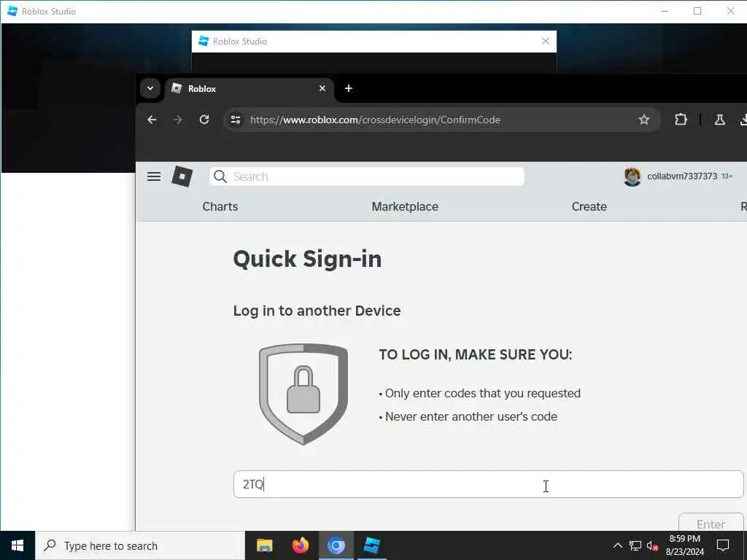
Task: Select 'TO LOG IN, MAKE SURE YOU:' heading
Action: point(476,354)
